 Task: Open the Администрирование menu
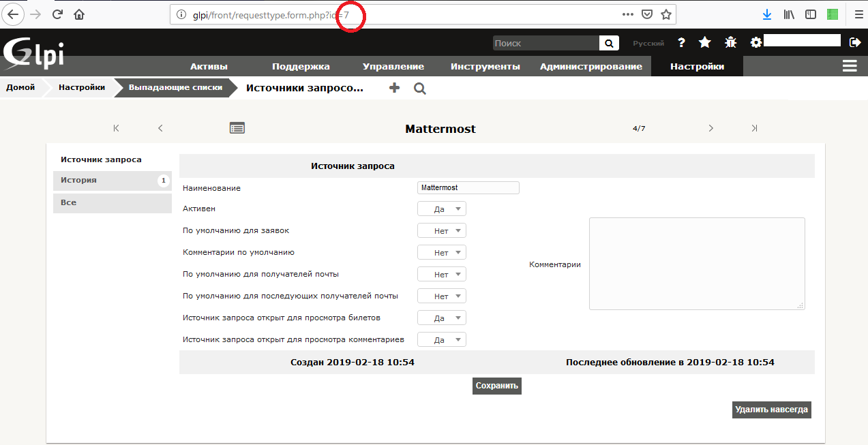(x=590, y=66)
